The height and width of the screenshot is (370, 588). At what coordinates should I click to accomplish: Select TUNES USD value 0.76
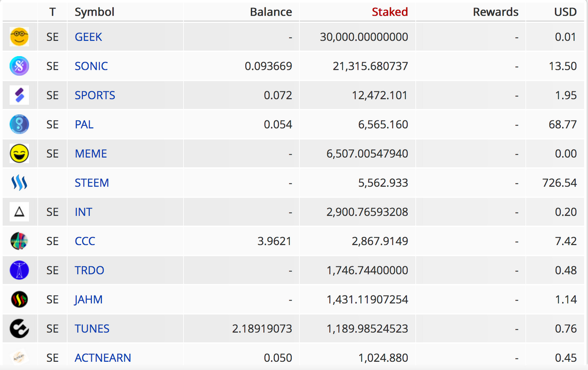pos(566,329)
